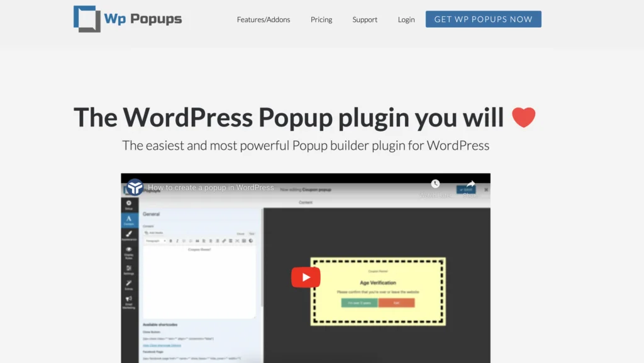Screen dimensions: 644x363
Task: Select the Settings sliders icon in the preview sidebar
Action: pyautogui.click(x=129, y=269)
